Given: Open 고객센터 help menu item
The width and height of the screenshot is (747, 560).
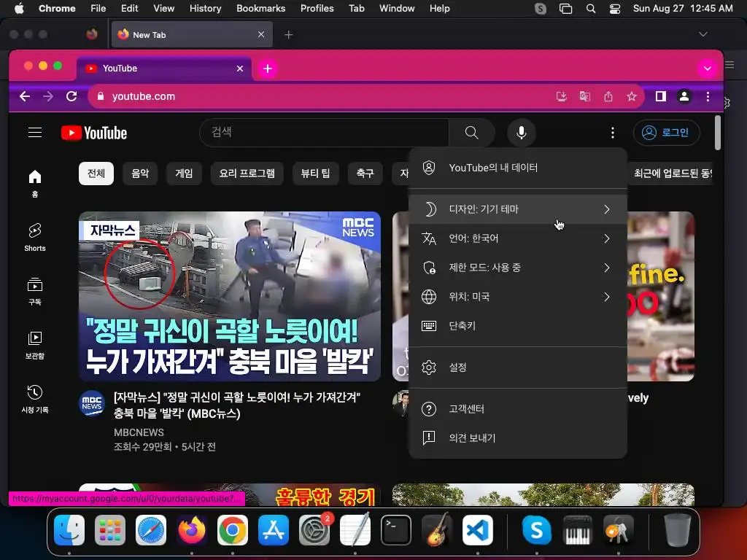Looking at the screenshot, I should coord(518,408).
